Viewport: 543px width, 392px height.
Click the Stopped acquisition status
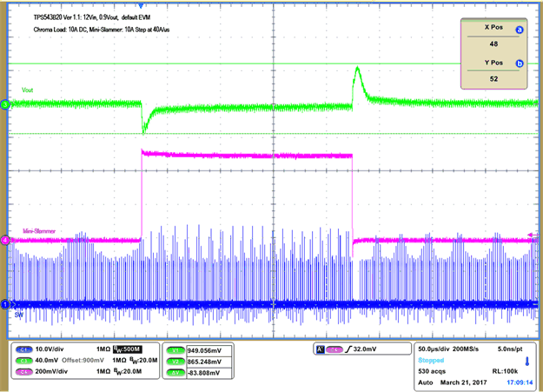pyautogui.click(x=431, y=360)
